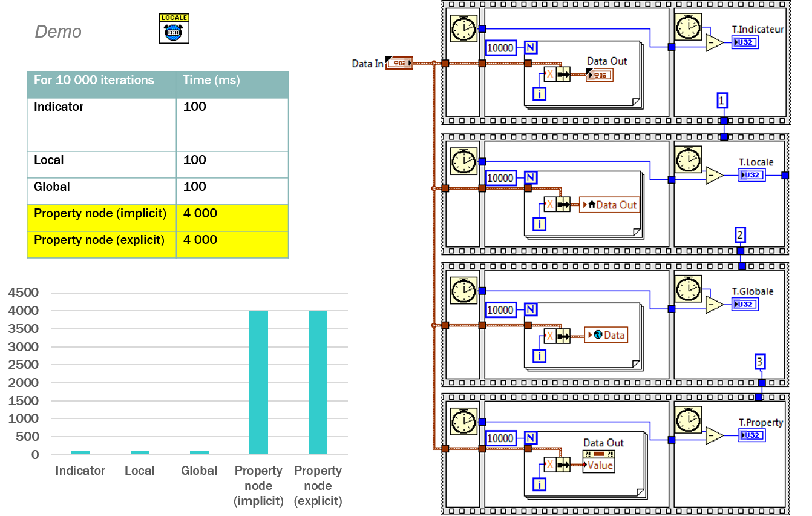812x516 pixels.
Task: Click the Demo slide title
Action: coord(59,31)
